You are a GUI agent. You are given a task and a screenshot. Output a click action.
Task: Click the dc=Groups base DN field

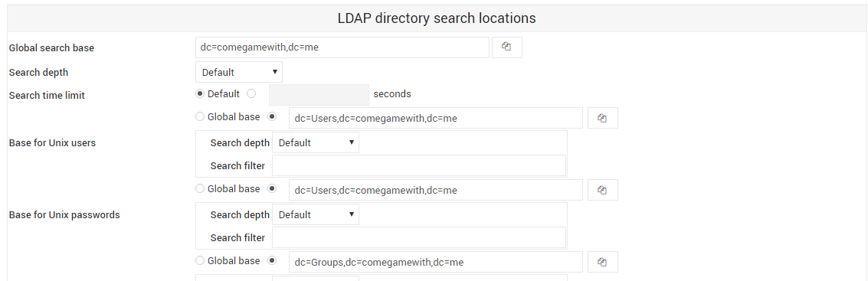point(436,262)
